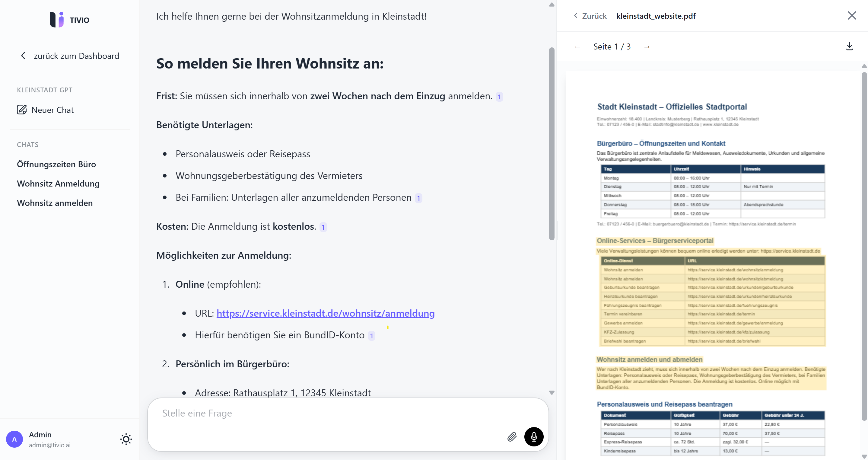Go to next PDF page arrow
Image resolution: width=868 pixels, height=460 pixels.
click(x=647, y=47)
